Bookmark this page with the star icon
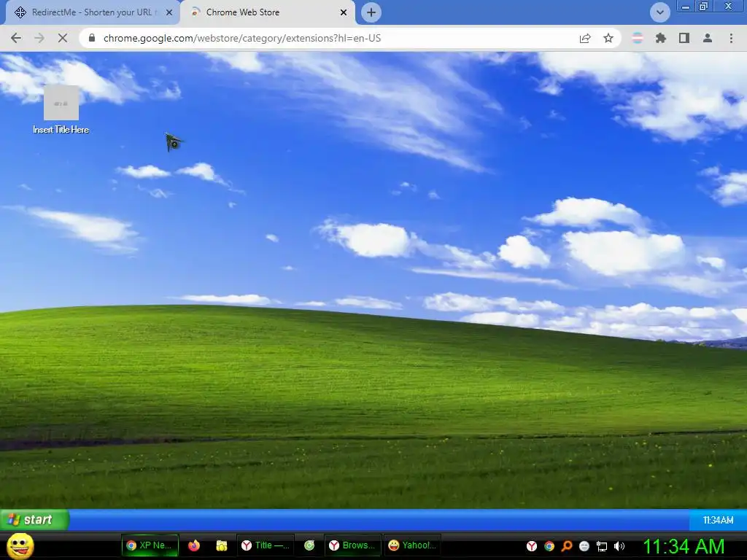Viewport: 747px width, 560px height. point(608,38)
